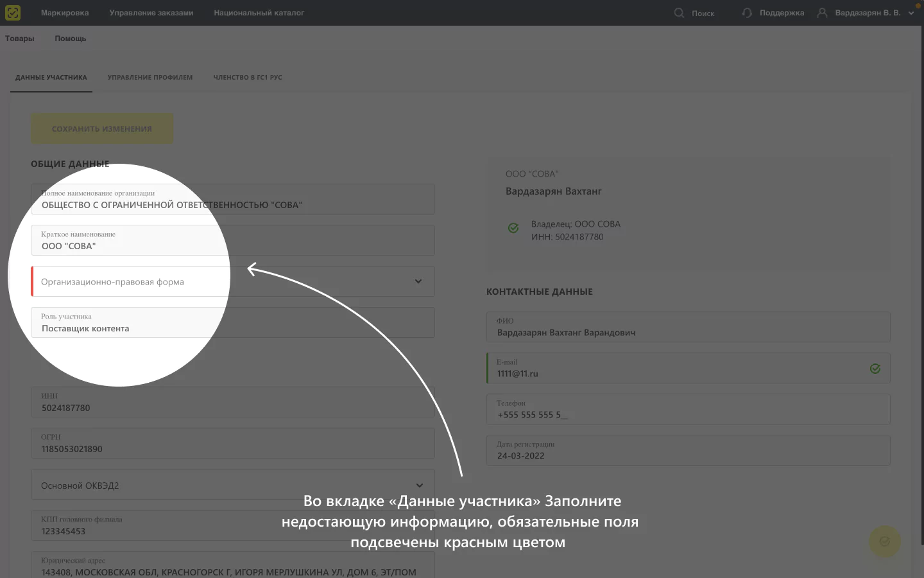Click the name Вардазарян Вахтанг in card
924x578 pixels.
click(554, 191)
